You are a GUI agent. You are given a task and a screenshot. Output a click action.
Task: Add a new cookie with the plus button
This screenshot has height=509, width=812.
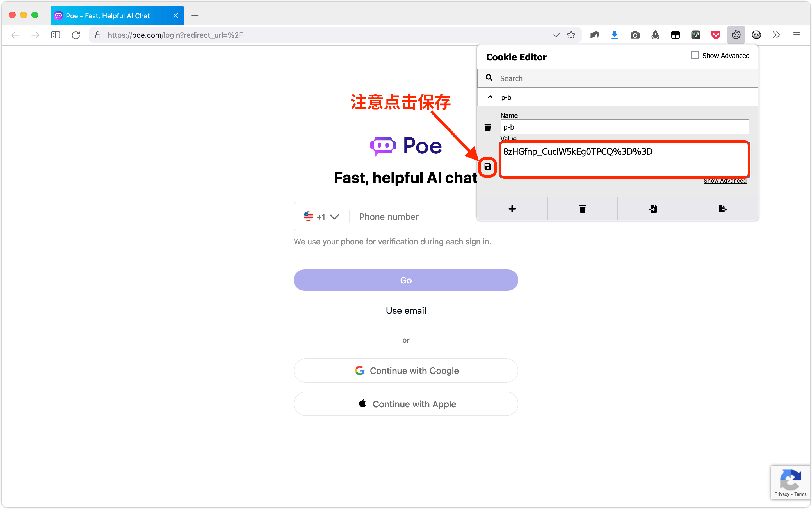[512, 209]
